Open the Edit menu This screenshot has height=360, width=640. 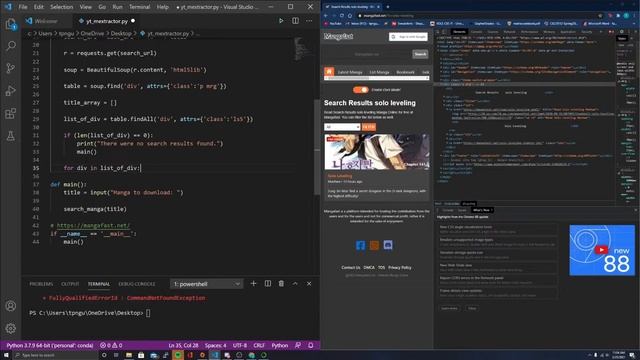coord(38,7)
